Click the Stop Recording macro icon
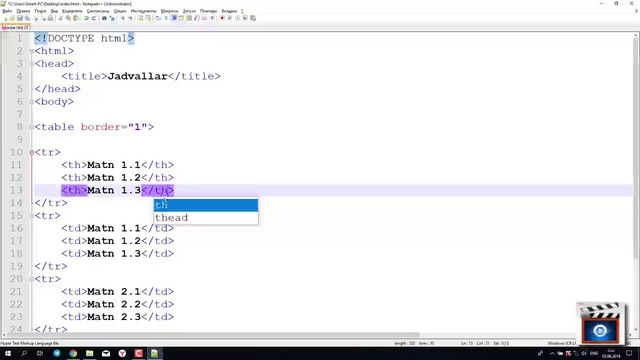640x360 pixels. pos(230,18)
